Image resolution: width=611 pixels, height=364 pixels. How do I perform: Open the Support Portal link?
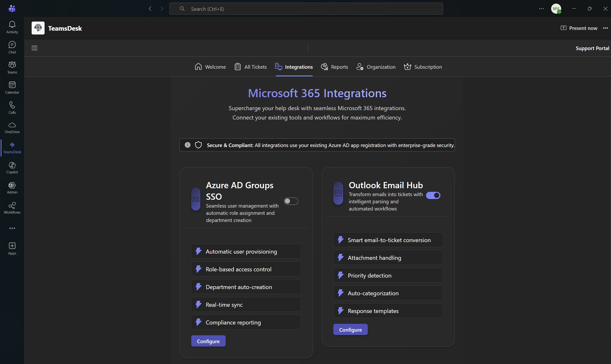(x=592, y=48)
